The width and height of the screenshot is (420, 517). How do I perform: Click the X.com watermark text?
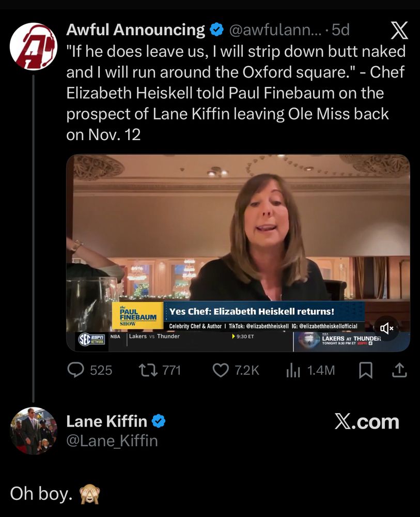coord(367,422)
